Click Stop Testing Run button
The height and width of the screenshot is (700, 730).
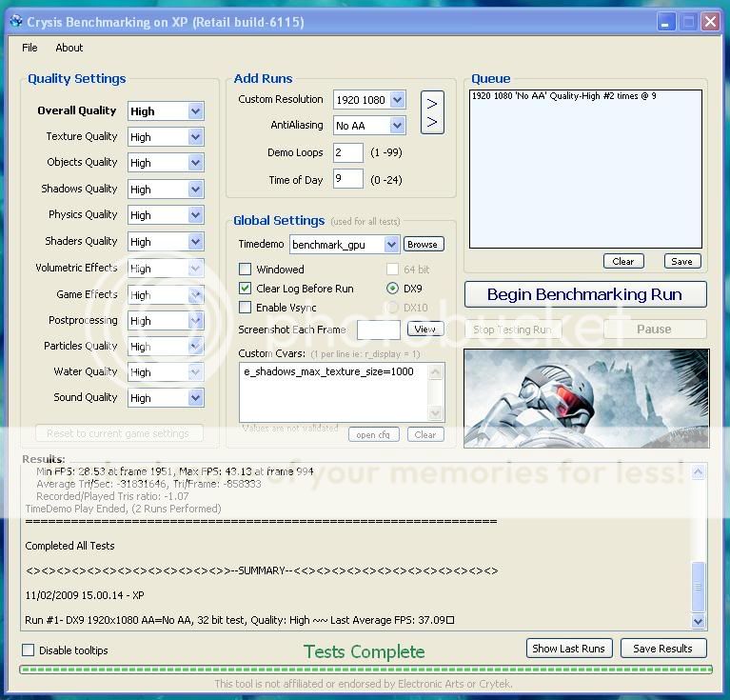point(513,330)
